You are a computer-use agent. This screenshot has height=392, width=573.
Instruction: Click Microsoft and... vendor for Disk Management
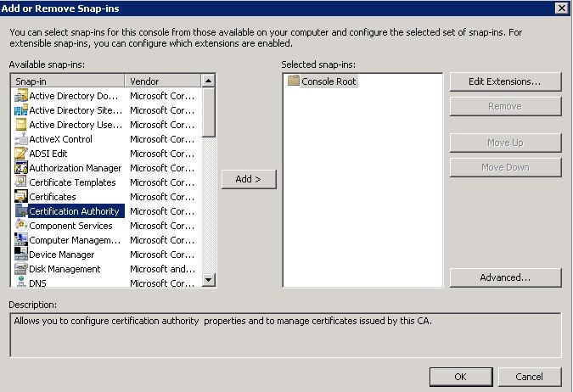click(163, 269)
